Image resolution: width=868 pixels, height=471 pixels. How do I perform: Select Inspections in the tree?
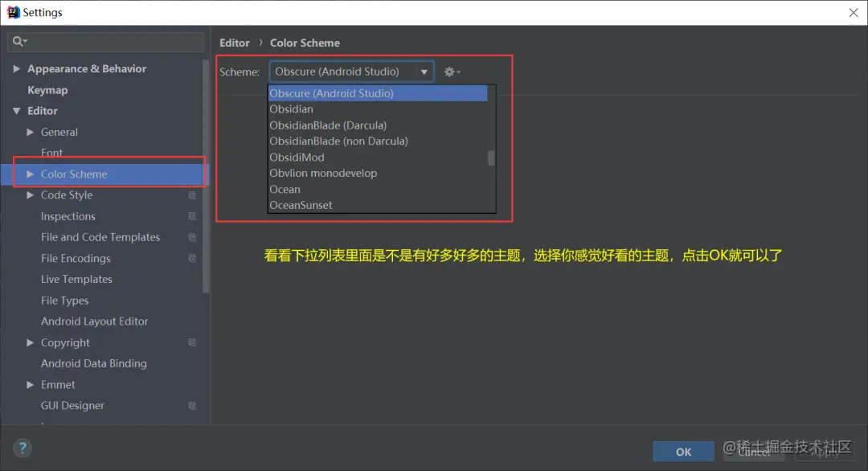pos(68,216)
